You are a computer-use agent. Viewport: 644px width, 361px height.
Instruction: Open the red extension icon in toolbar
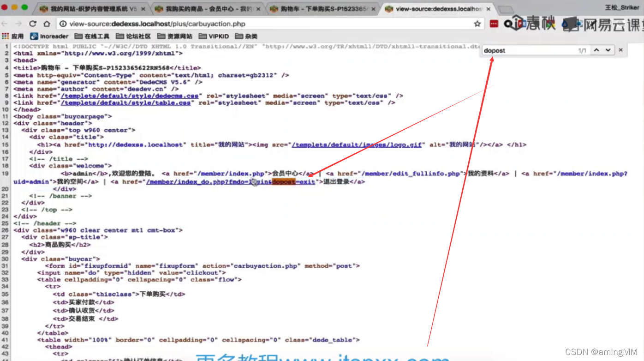click(x=494, y=24)
